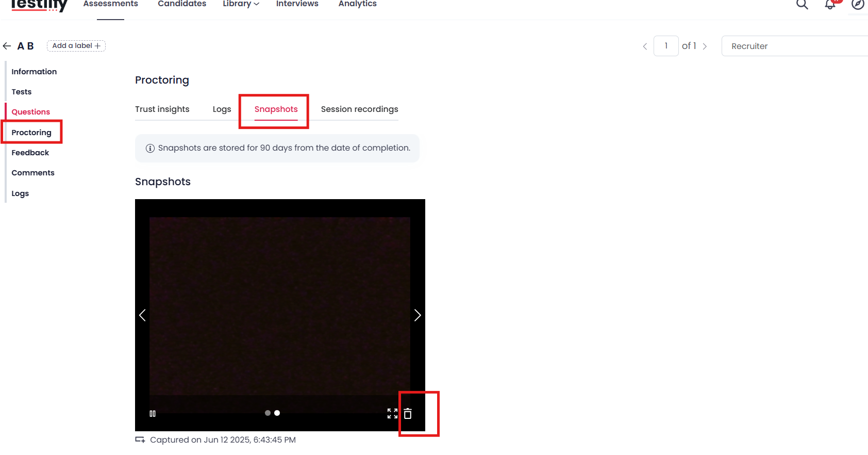Click the capture icon beside Captured on text
Screen dimensions: 868x455
coord(140,440)
